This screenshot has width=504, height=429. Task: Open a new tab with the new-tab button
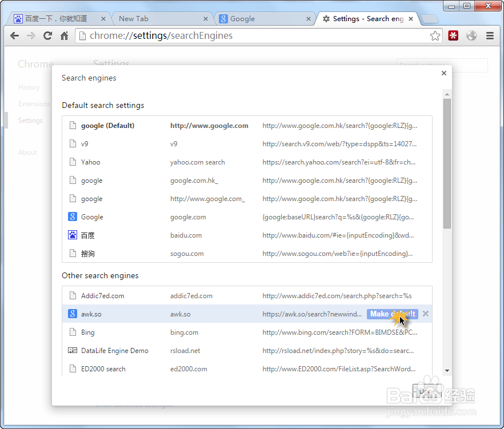pos(430,19)
